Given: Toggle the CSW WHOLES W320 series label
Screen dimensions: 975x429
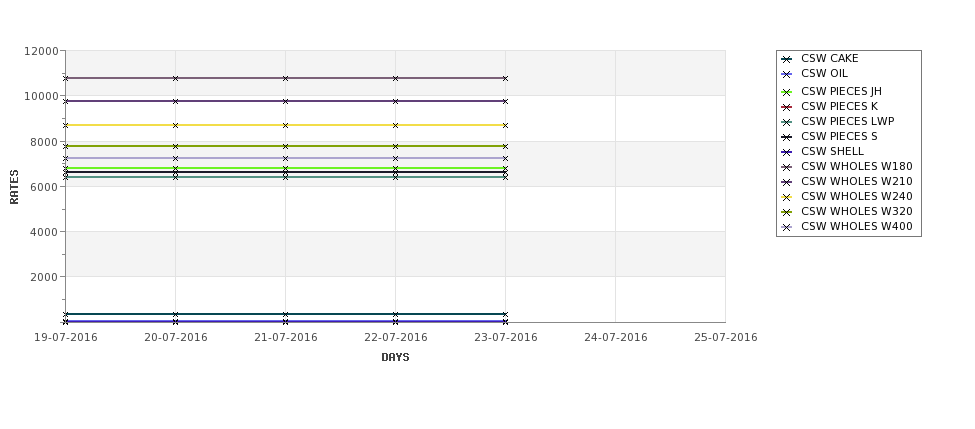Looking at the screenshot, I should point(856,212).
